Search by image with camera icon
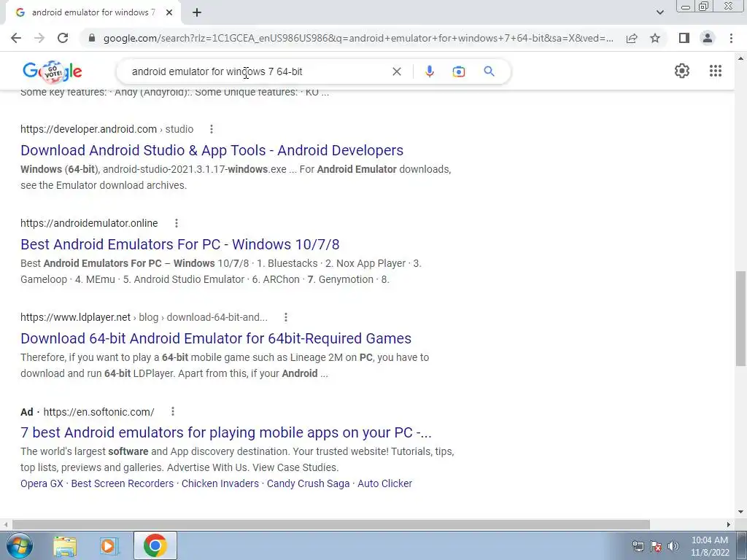 pos(458,71)
